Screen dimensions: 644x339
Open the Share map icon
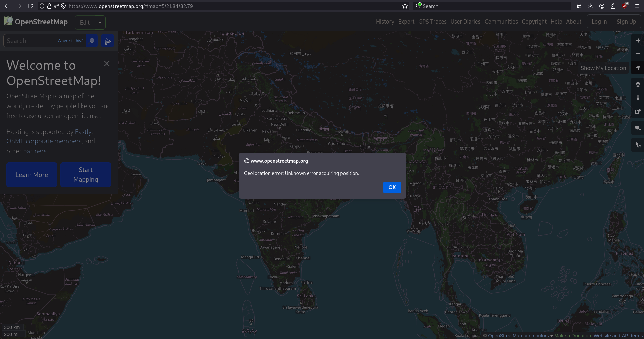click(x=638, y=111)
